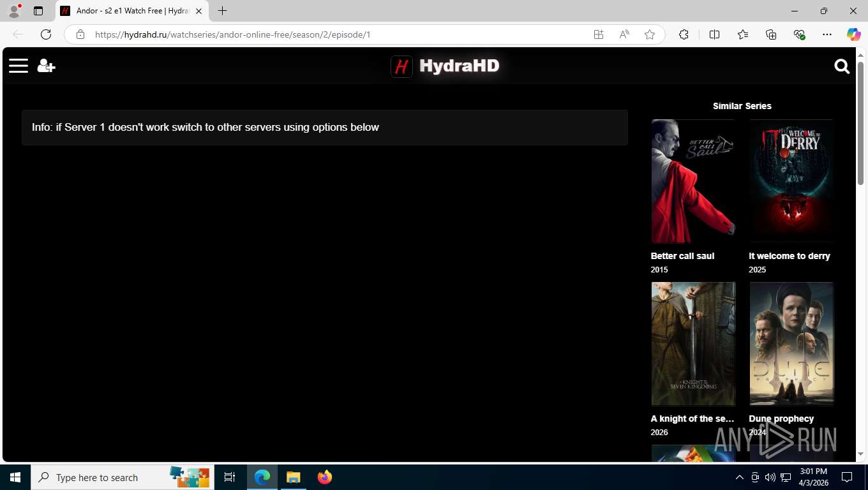
Task: Open the HydraHD search magnifier icon
Action: click(842, 66)
